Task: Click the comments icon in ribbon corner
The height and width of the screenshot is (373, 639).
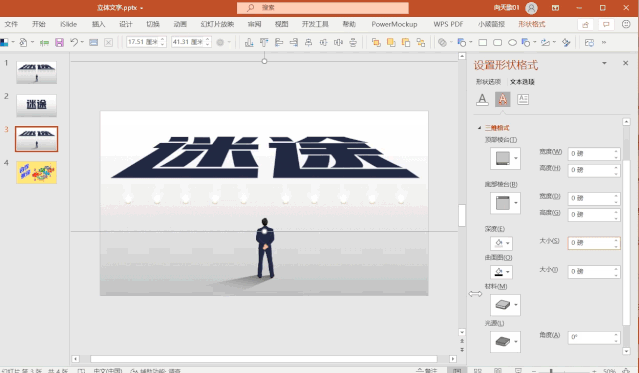Action: 606,24
